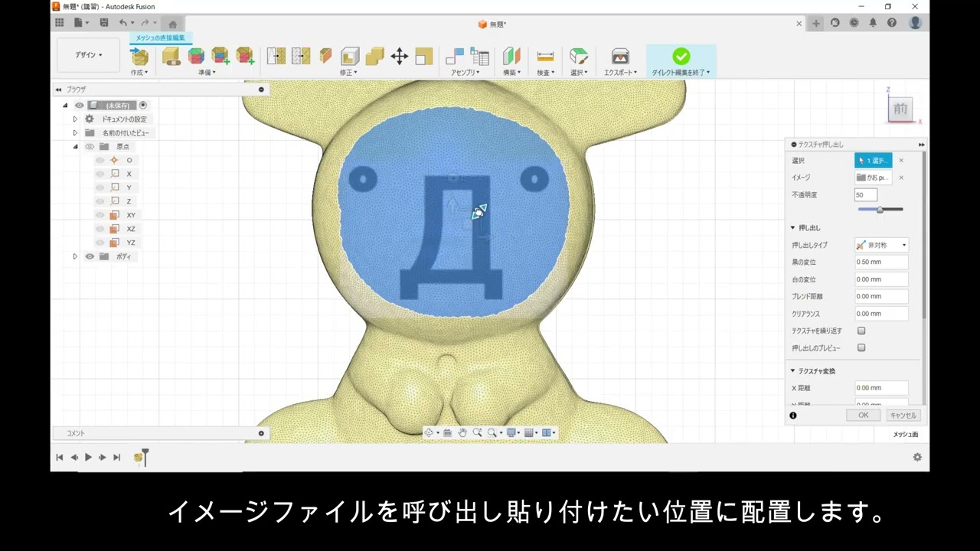Open the 修正 menu
The width and height of the screenshot is (980, 551).
pos(348,73)
